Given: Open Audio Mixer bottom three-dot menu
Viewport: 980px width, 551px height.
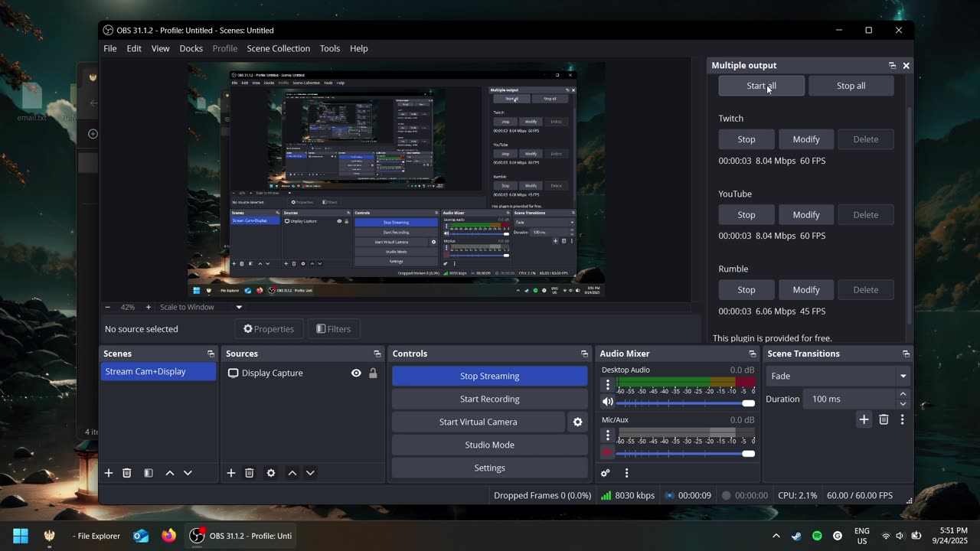Looking at the screenshot, I should [626, 473].
